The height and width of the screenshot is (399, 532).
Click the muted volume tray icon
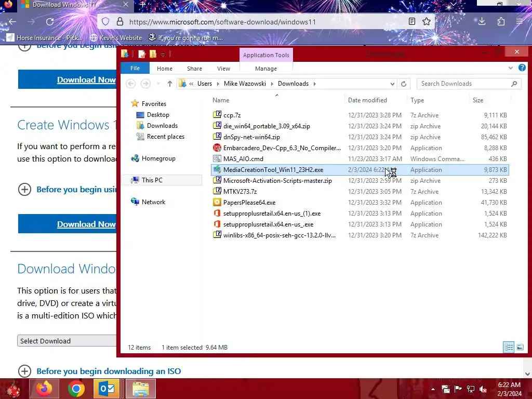pyautogui.click(x=483, y=389)
